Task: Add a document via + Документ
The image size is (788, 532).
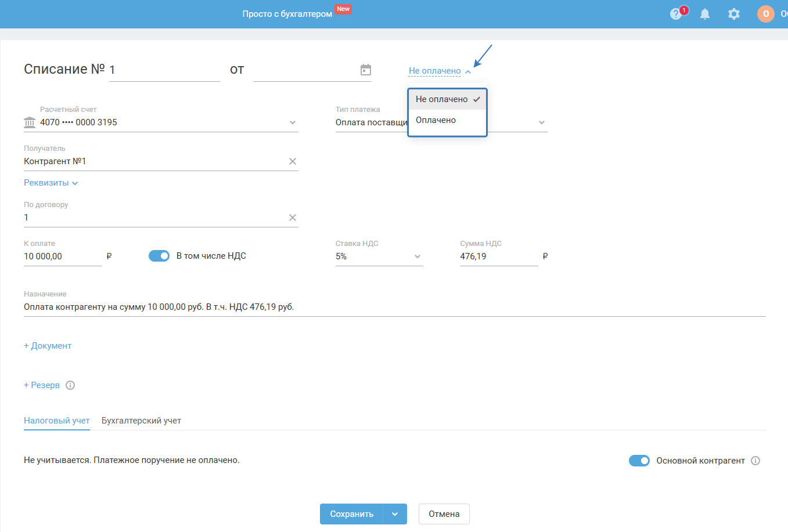Action: click(48, 346)
